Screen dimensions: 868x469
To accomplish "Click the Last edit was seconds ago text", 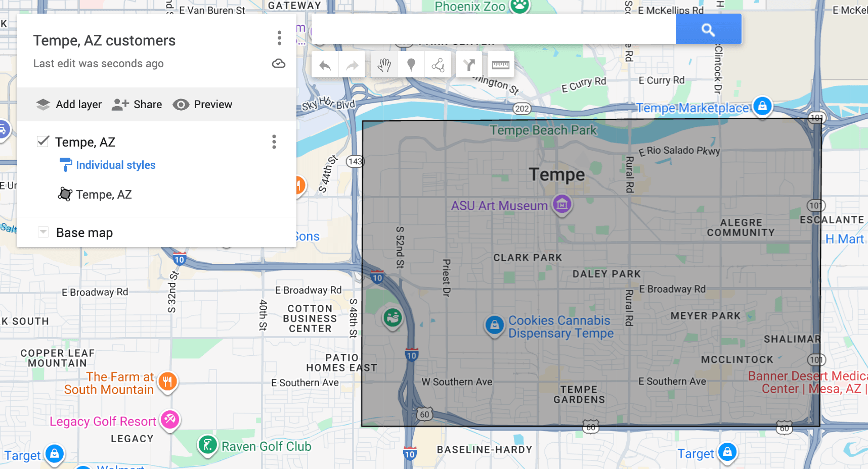I will [99, 64].
